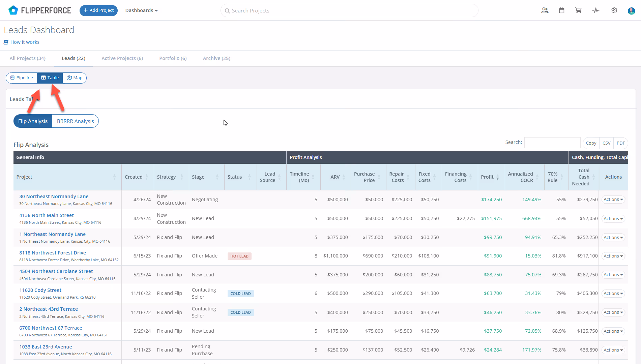The width and height of the screenshot is (641, 364).
Task: Open the shopping cart icon
Action: point(578,10)
